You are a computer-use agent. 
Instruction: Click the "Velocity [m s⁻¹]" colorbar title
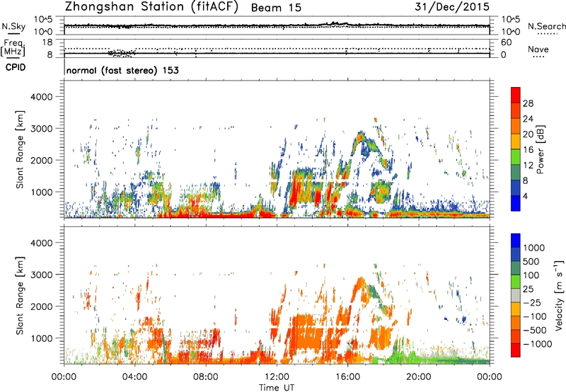point(559,295)
